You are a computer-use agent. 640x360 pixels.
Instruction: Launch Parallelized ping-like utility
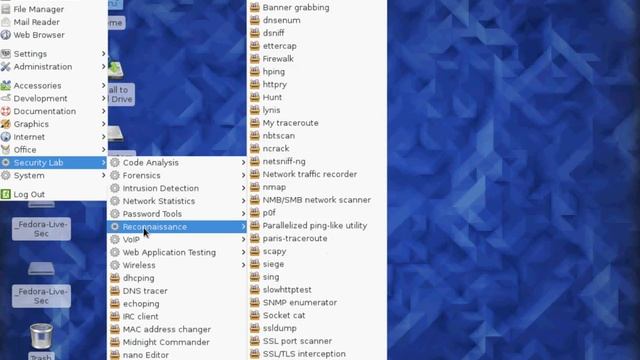(x=317, y=225)
